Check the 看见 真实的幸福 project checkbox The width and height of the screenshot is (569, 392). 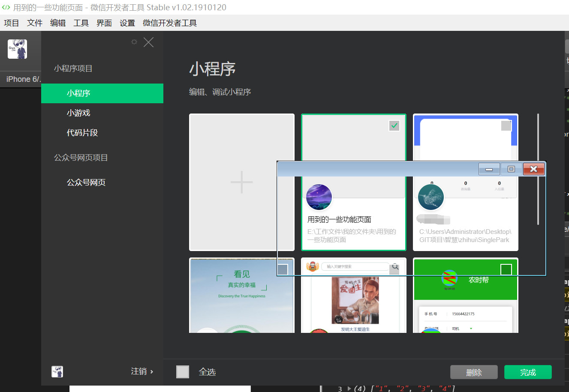click(283, 269)
